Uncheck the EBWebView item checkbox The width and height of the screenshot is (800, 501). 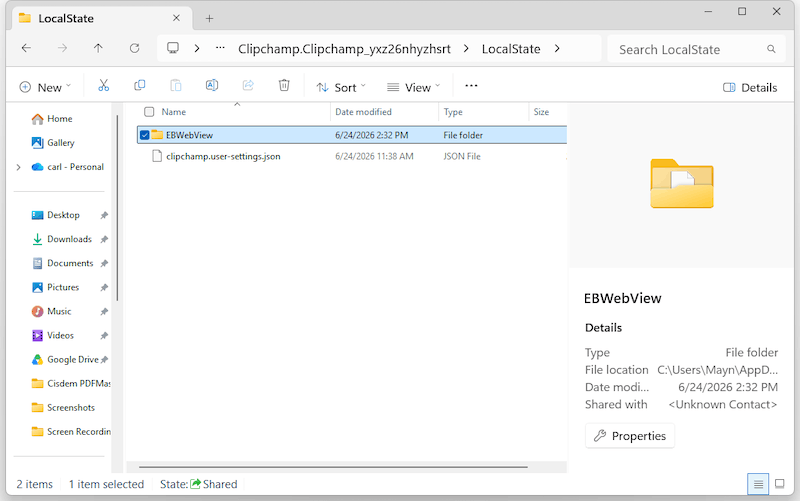(144, 135)
